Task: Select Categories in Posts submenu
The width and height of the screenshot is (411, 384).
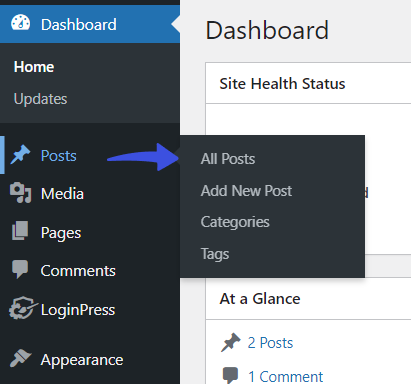Action: coord(235,222)
